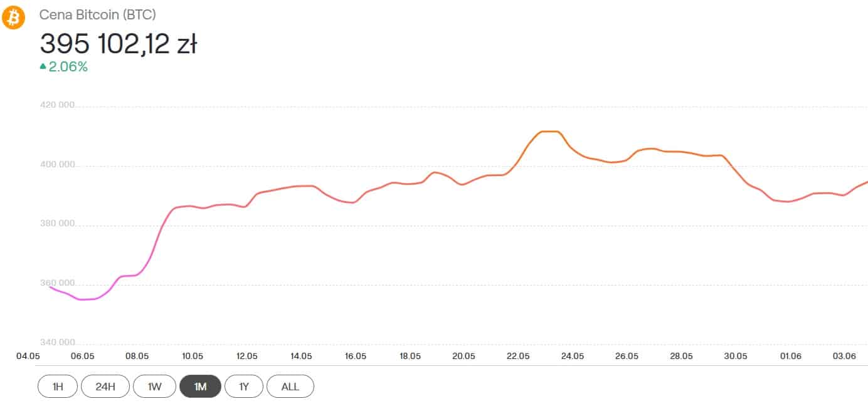Click the 04.05 start date label
Image resolution: width=868 pixels, height=411 pixels.
(x=28, y=356)
